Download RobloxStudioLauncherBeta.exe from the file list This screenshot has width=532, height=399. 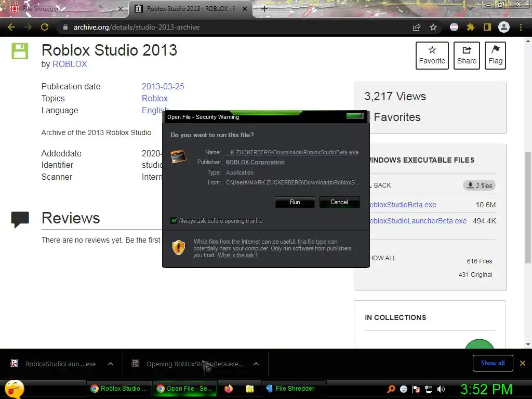point(418,221)
